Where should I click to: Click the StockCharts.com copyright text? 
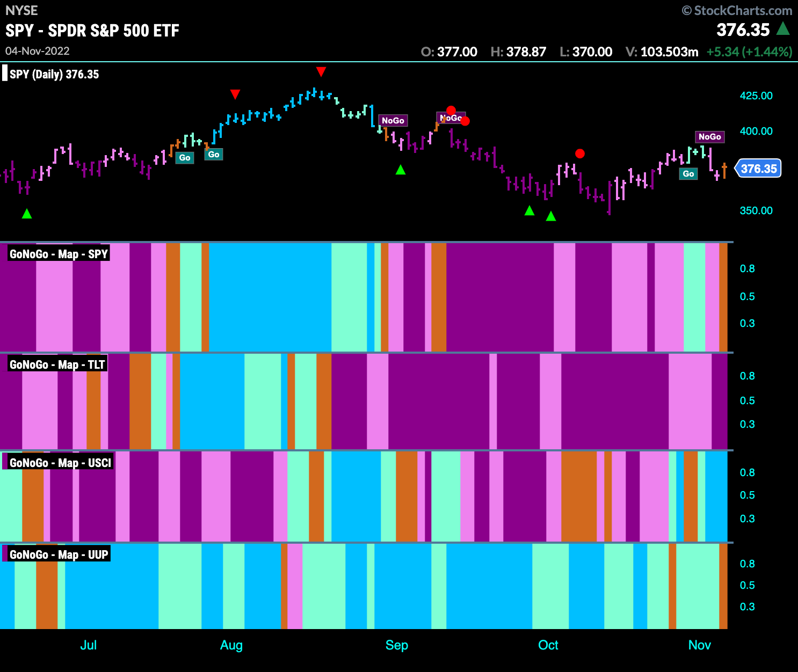(737, 10)
